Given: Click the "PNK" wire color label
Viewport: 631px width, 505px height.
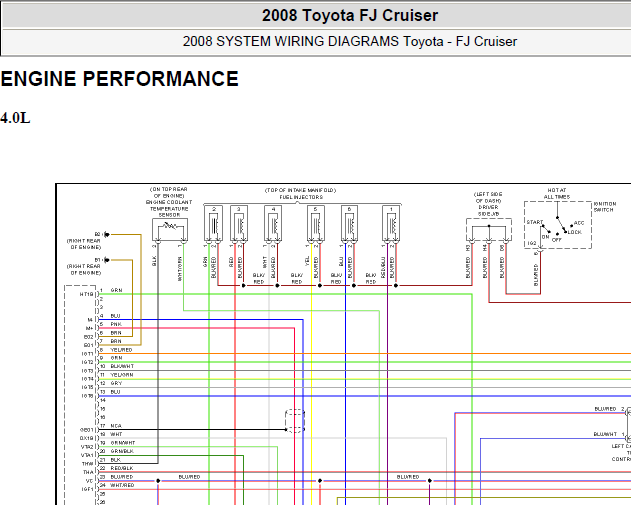Looking at the screenshot, I should tap(116, 324).
